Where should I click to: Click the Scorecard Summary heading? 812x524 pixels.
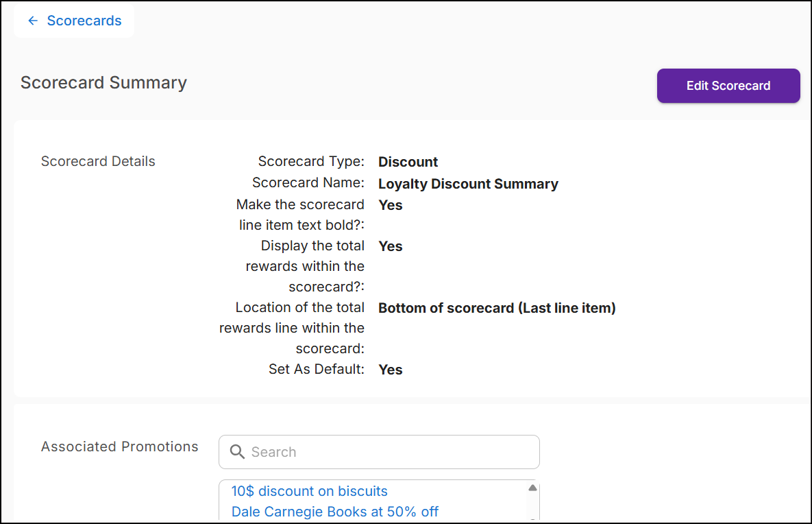(x=103, y=83)
